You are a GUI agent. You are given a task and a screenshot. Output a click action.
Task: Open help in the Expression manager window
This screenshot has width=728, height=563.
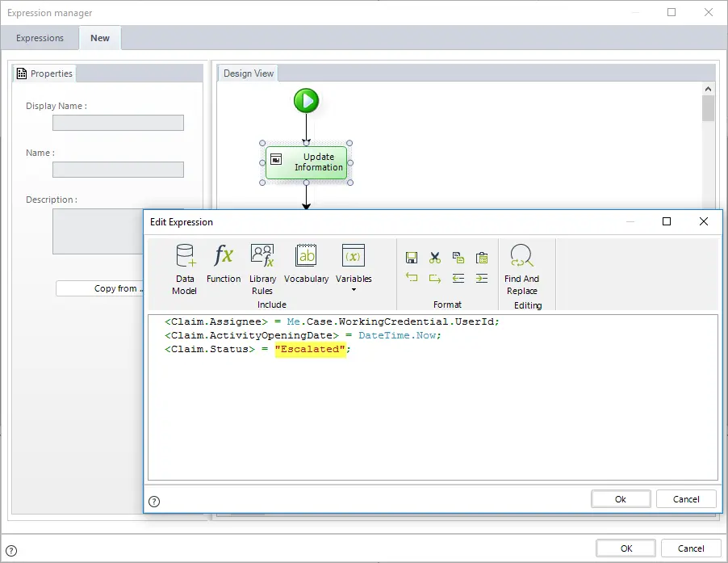coord(11,551)
